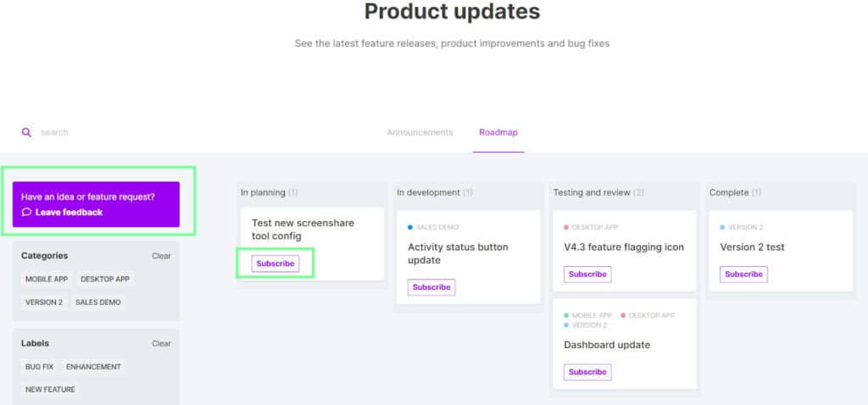The width and height of the screenshot is (868, 405).
Task: Clear the Labels filter
Action: [x=161, y=344]
